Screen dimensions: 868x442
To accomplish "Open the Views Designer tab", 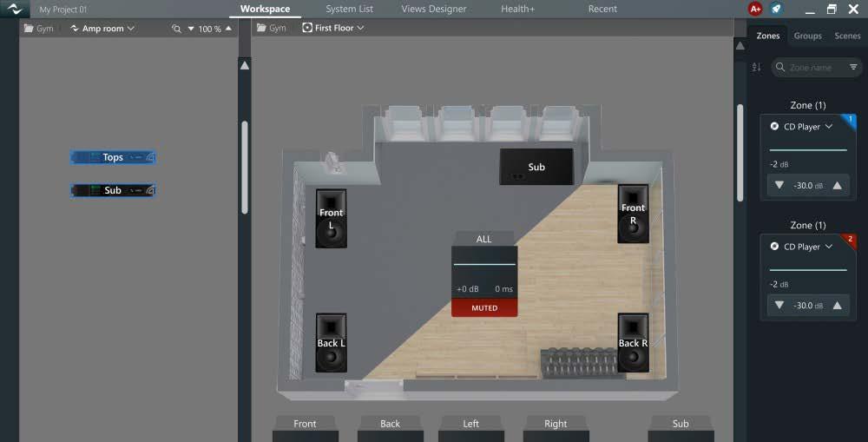I will (434, 9).
